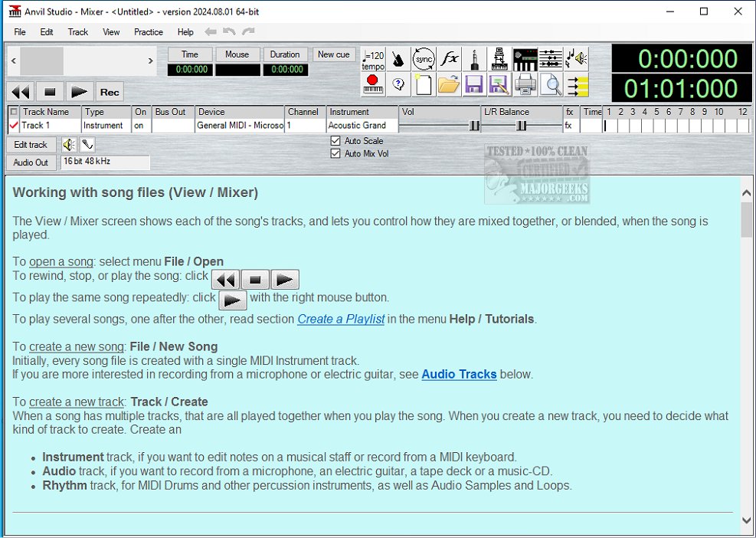Change the 16 bit 48 kHz audio format
The image size is (756, 538).
(105, 162)
